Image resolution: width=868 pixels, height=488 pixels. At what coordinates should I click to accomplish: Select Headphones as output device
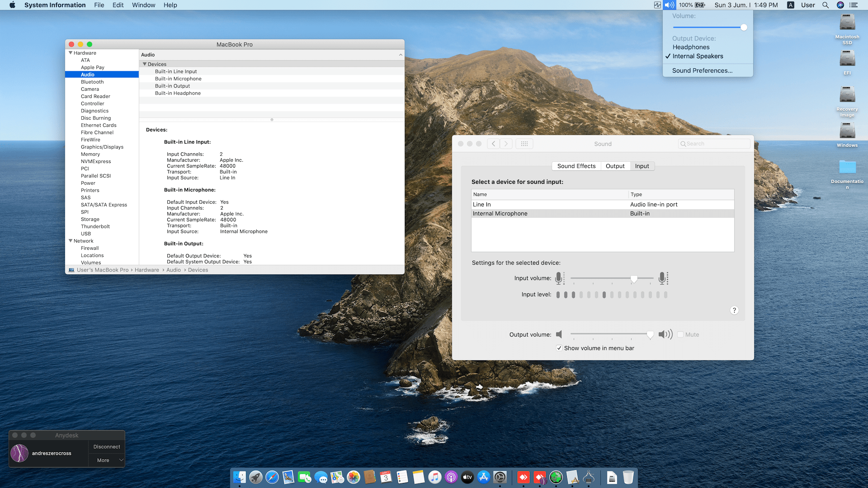691,47
